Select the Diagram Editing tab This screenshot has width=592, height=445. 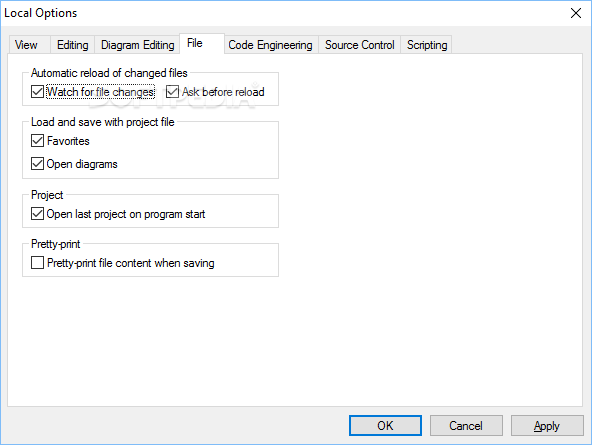coord(137,45)
